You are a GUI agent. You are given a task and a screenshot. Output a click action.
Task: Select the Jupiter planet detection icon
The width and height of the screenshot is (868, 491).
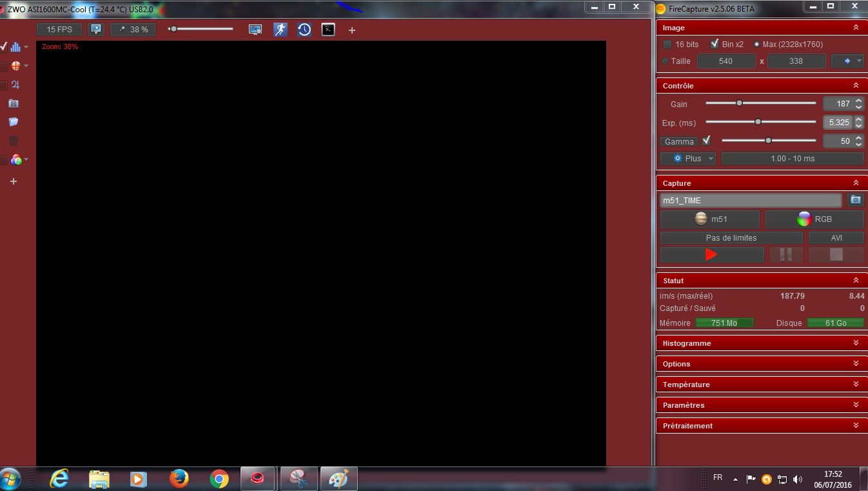pos(14,84)
